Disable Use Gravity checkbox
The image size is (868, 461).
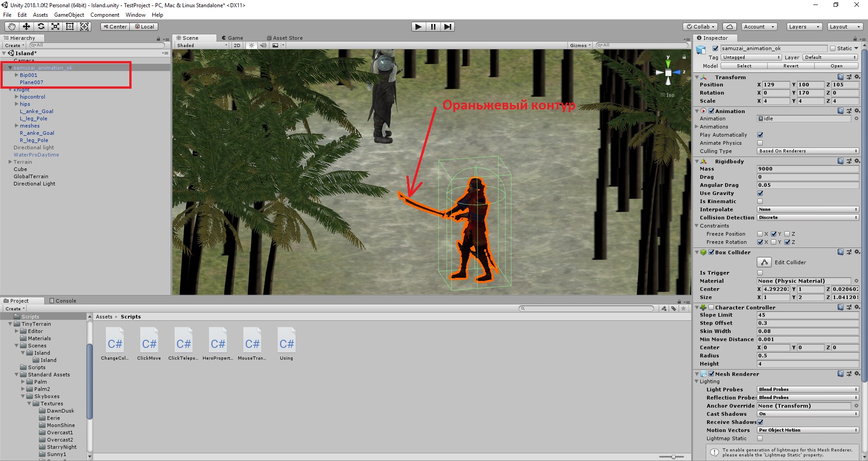tap(760, 193)
